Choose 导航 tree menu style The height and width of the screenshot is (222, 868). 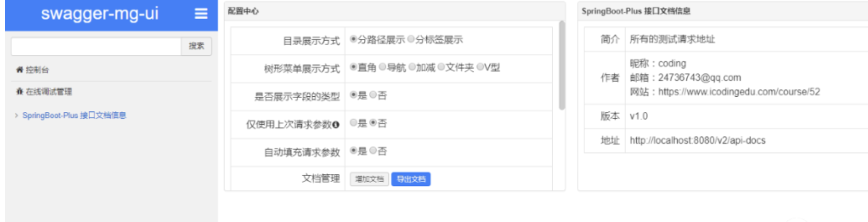click(x=382, y=67)
